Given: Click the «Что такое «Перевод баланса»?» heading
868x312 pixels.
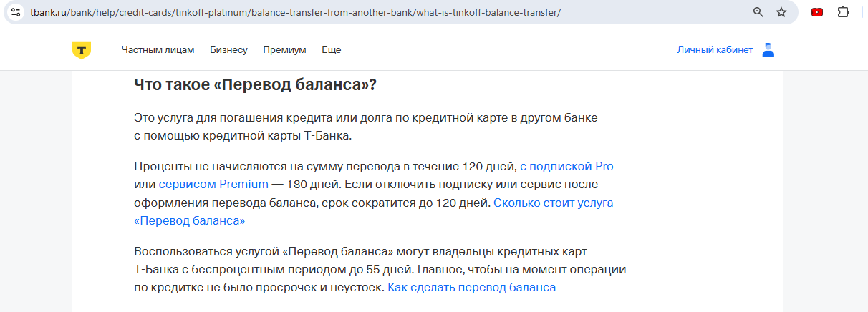Looking at the screenshot, I should pyautogui.click(x=255, y=84).
